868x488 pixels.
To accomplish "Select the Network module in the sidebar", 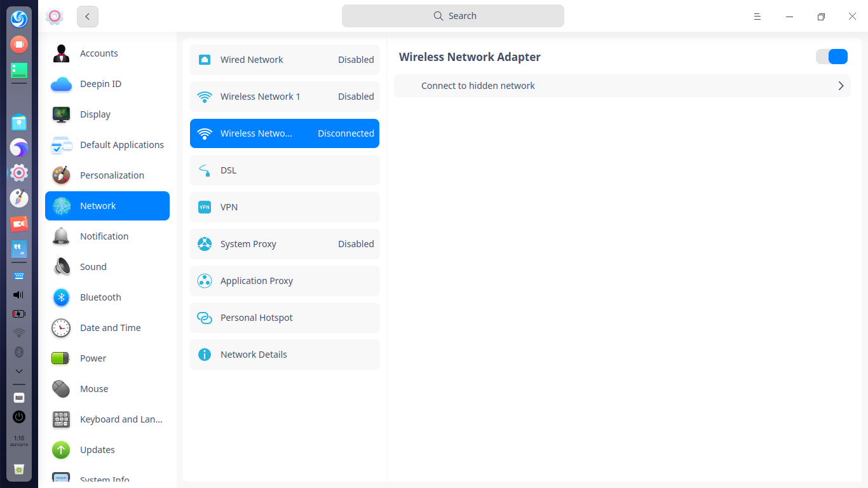I will pos(107,206).
